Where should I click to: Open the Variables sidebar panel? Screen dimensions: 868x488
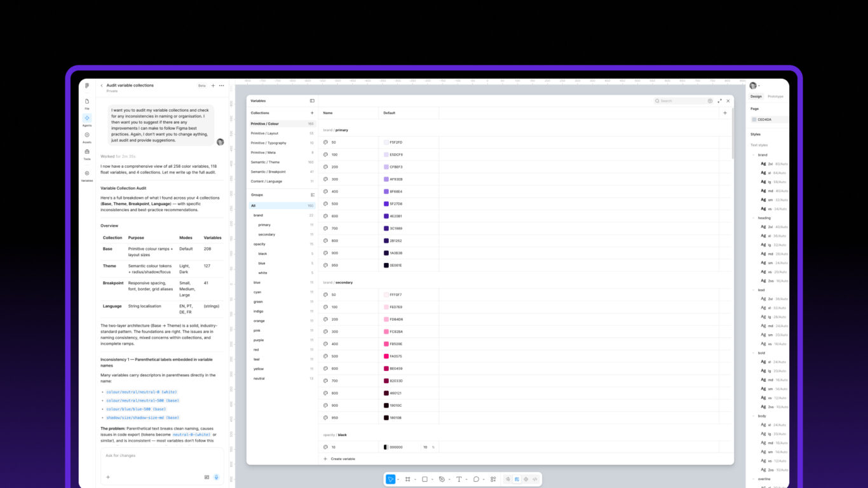[x=87, y=175]
